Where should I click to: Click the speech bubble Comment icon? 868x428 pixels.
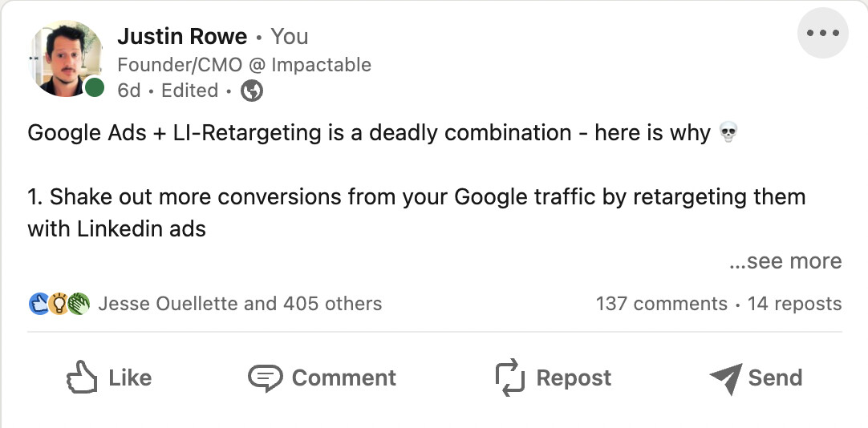click(266, 378)
